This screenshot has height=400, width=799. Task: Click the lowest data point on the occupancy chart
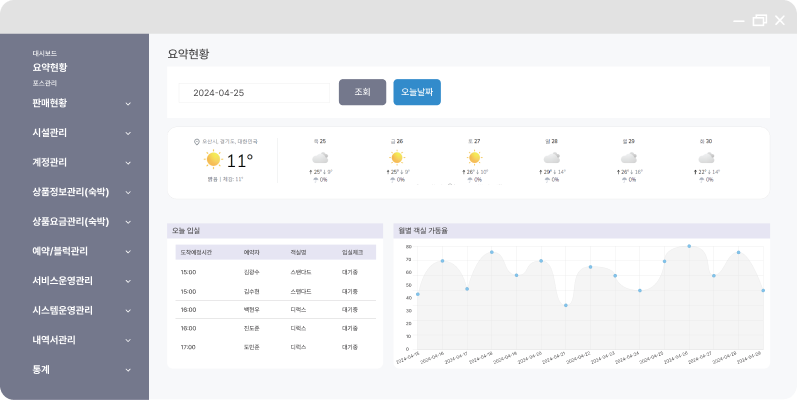click(566, 305)
